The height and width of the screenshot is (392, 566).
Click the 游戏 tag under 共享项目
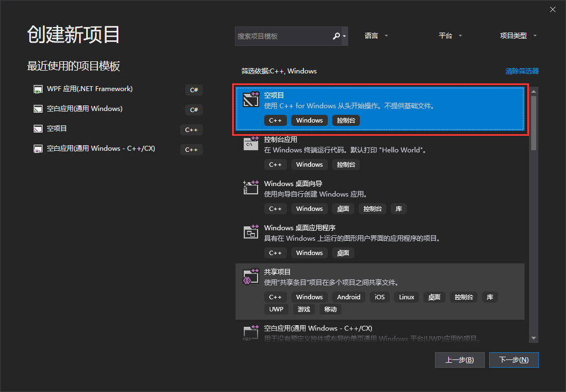tap(304, 309)
